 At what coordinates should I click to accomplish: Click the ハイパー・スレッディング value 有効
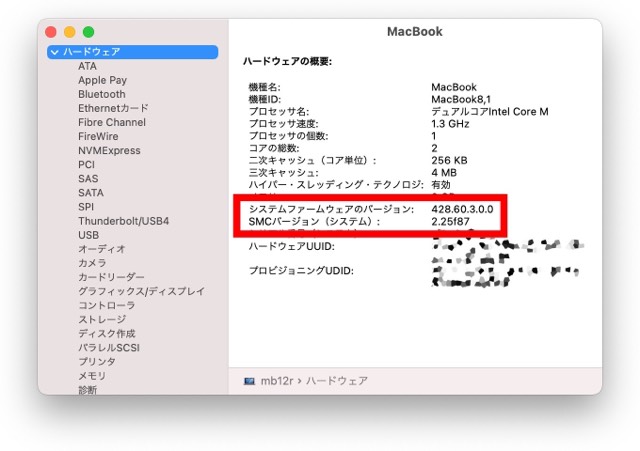click(x=441, y=185)
